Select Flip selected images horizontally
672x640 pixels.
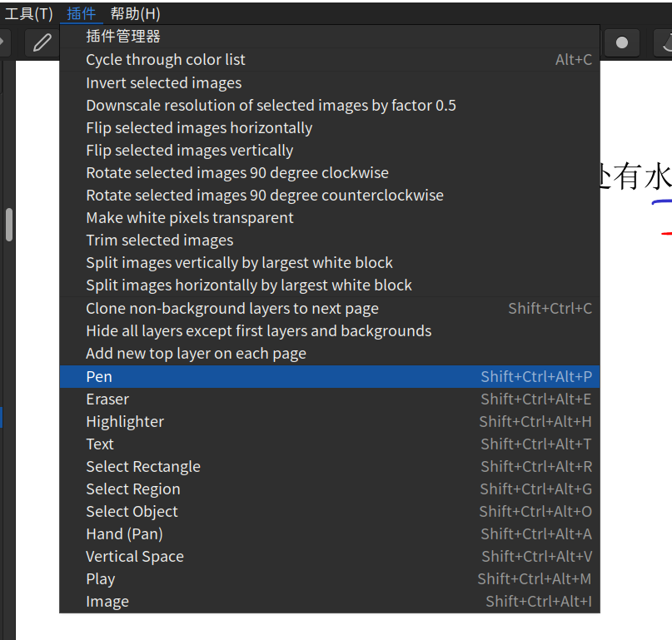330,127
